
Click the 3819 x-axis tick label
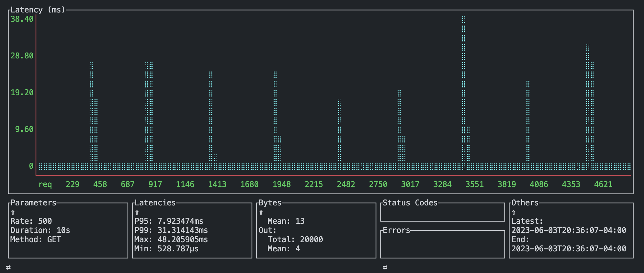(x=507, y=184)
